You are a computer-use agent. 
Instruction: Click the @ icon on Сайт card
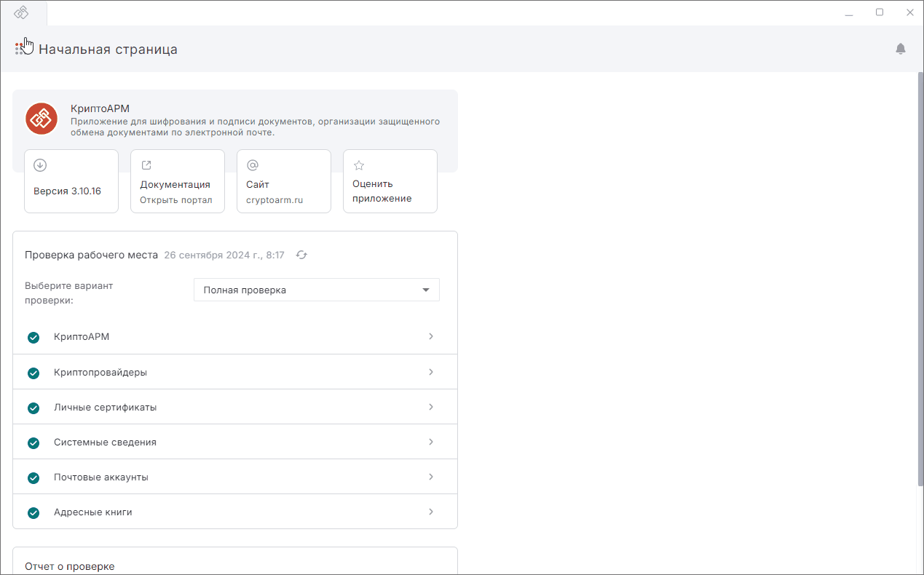point(253,165)
